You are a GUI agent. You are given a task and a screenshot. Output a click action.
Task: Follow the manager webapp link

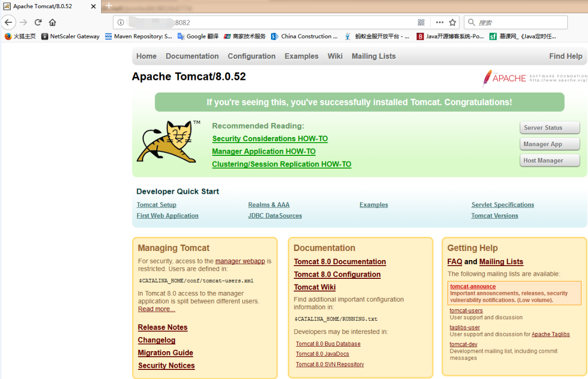click(240, 261)
